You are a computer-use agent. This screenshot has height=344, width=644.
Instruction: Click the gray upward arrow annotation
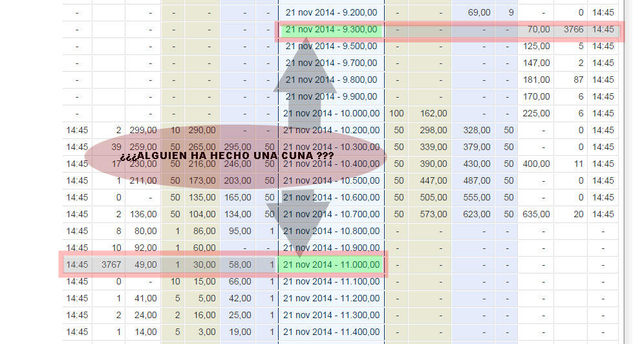[x=305, y=71]
